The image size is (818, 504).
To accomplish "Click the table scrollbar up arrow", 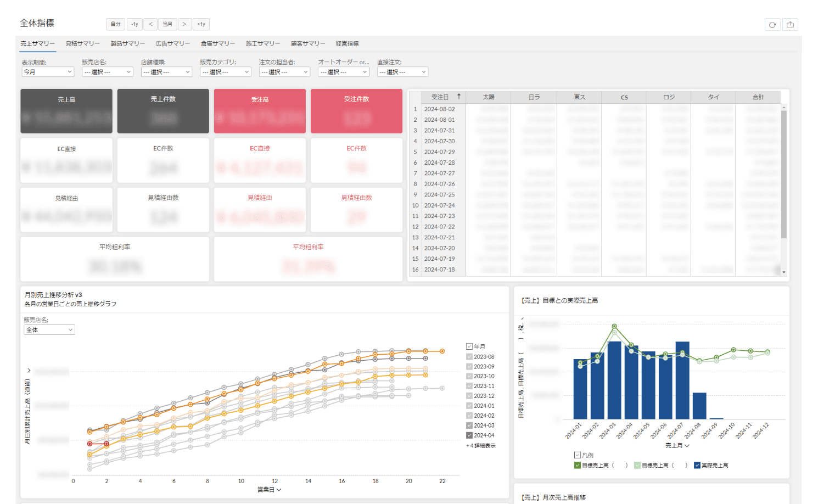I will pyautogui.click(x=784, y=108).
